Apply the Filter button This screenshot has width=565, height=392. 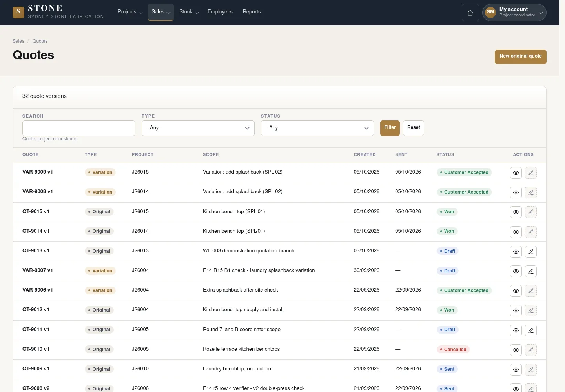[390, 128]
